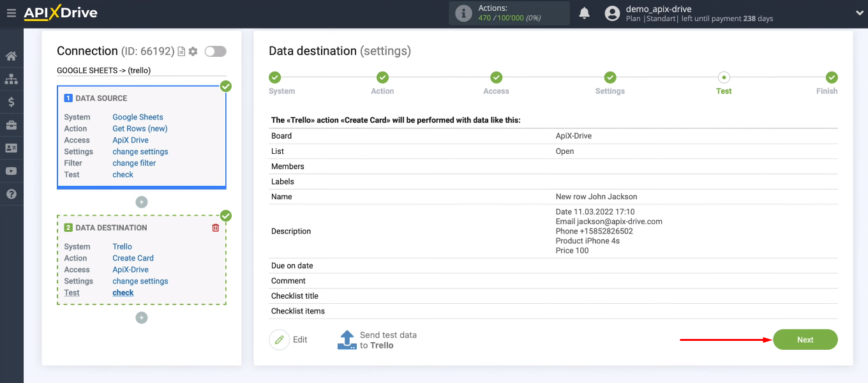Click the home icon in sidebar
Image resolution: width=868 pixels, height=383 pixels.
coord(11,56)
